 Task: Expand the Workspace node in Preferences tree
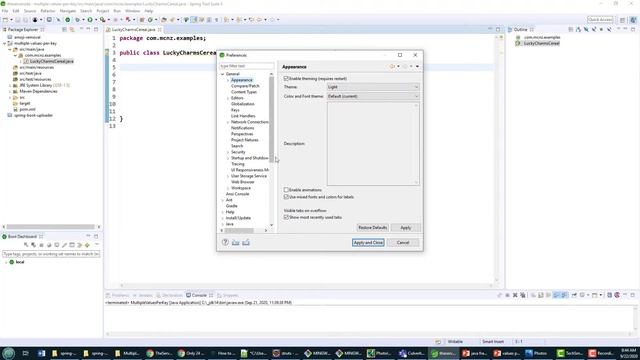tap(228, 188)
